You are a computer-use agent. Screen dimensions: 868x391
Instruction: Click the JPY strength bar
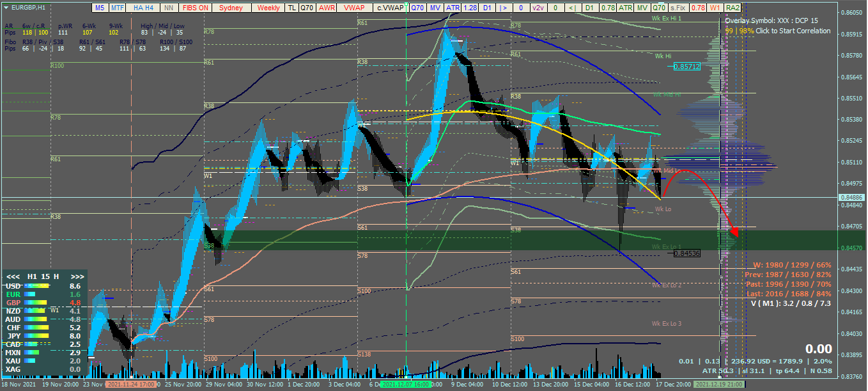[x=36, y=336]
